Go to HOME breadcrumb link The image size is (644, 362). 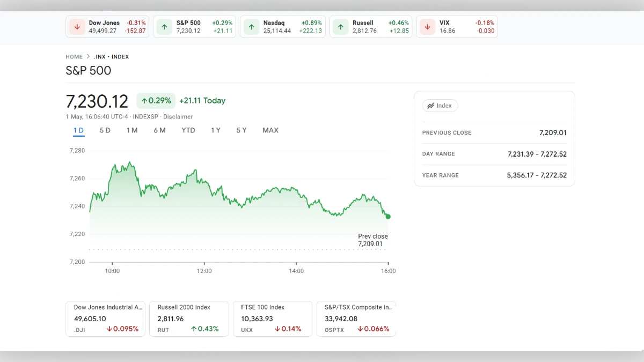tap(74, 57)
